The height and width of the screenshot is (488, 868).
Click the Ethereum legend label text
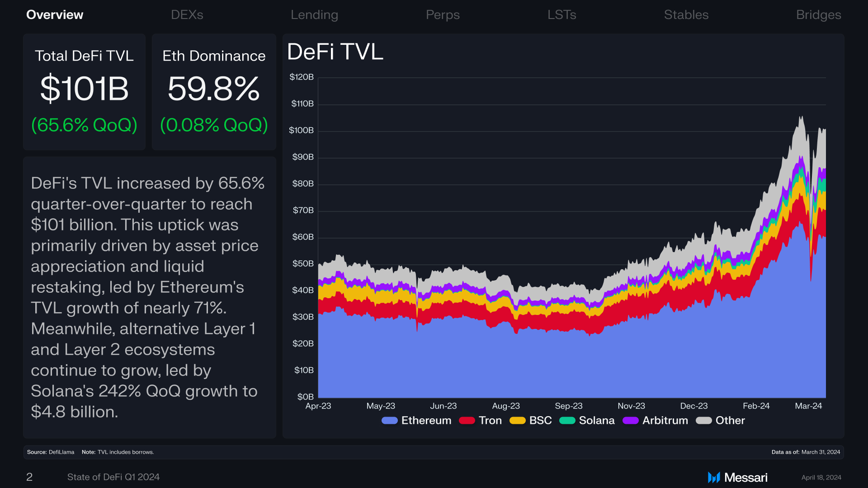point(426,421)
